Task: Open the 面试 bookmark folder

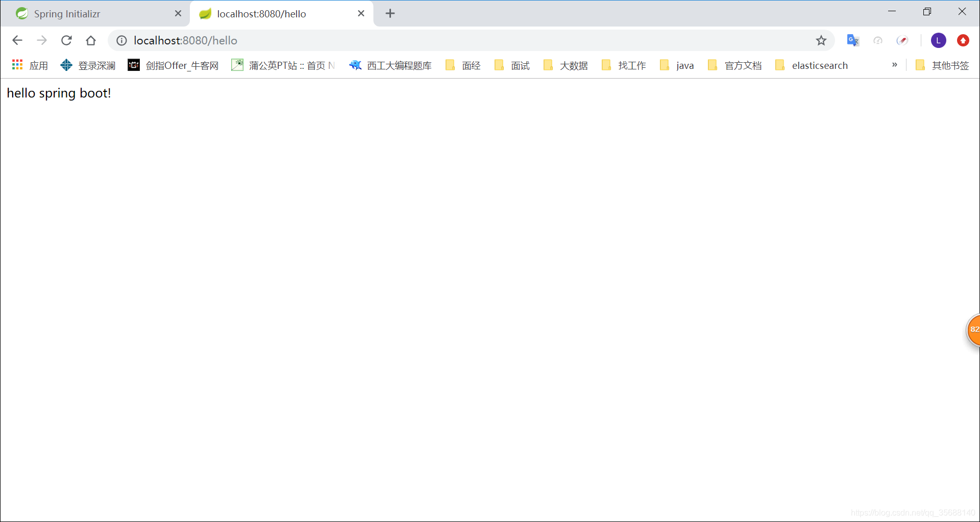Action: pyautogui.click(x=512, y=65)
